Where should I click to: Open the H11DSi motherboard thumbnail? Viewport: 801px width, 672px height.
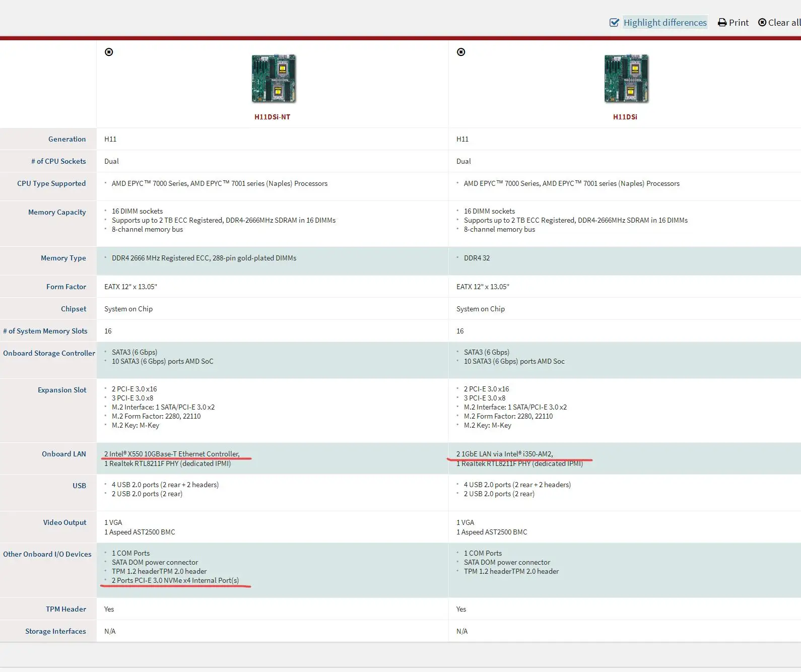626,79
